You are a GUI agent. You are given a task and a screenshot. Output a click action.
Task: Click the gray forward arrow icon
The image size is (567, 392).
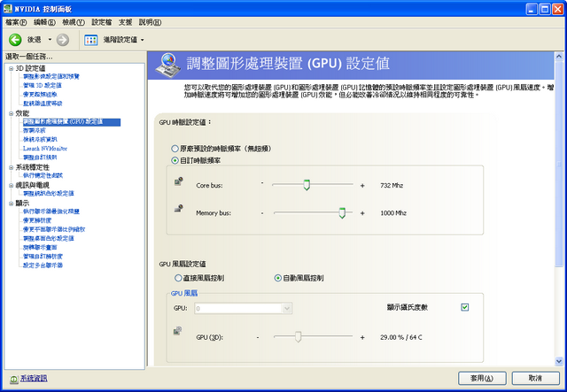63,40
